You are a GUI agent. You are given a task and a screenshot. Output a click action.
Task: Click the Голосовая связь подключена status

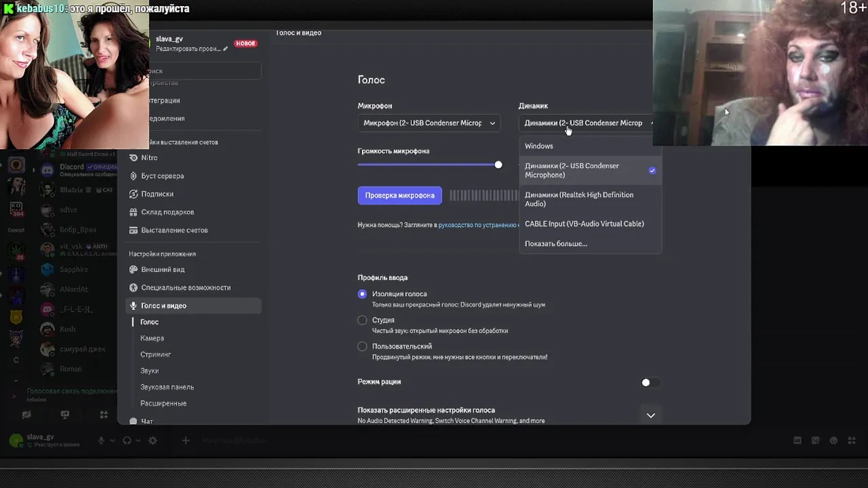coord(72,391)
